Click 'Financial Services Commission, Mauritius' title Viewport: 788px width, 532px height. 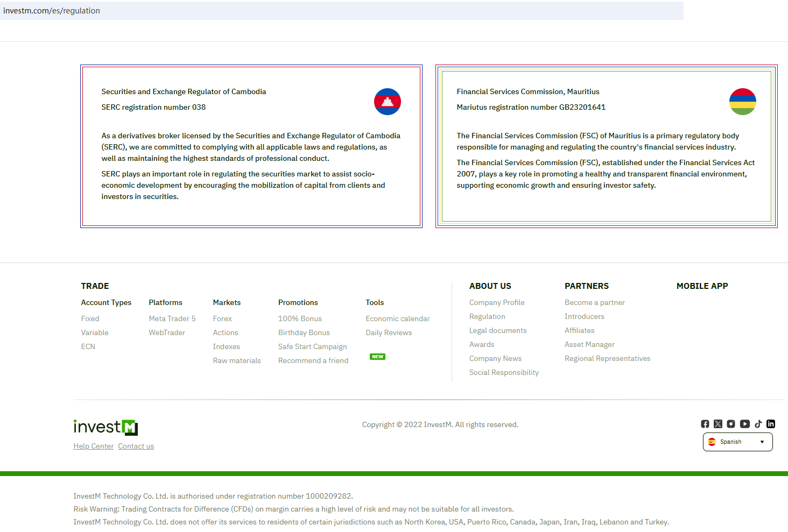click(x=528, y=92)
